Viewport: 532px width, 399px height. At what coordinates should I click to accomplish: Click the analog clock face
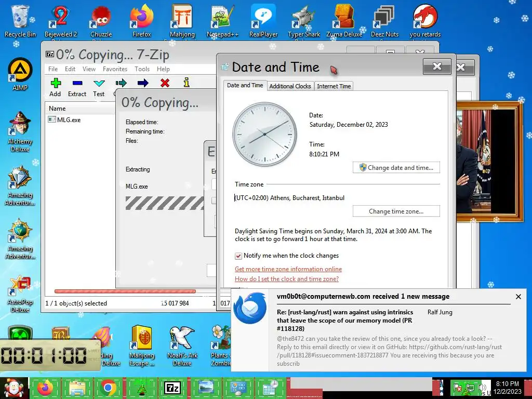pyautogui.click(x=264, y=135)
